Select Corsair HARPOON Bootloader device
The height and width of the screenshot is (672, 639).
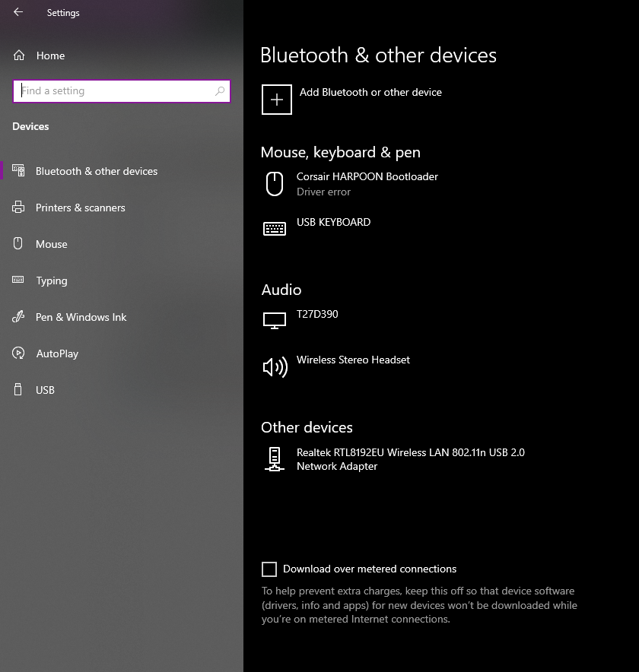[x=367, y=176]
